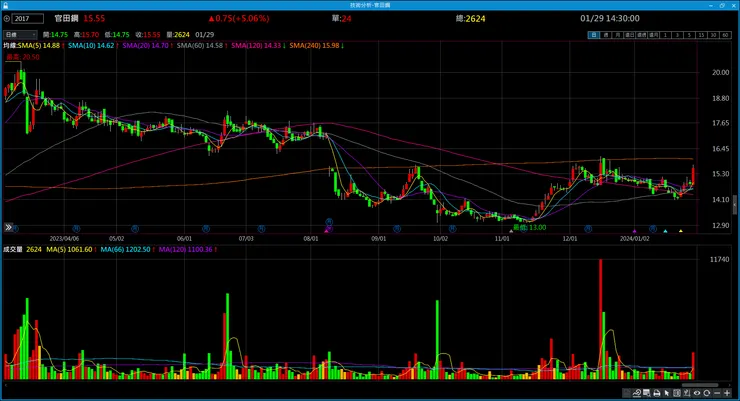Select the arrow cursor tool
The width and height of the screenshot is (740, 401).
[667, 393]
